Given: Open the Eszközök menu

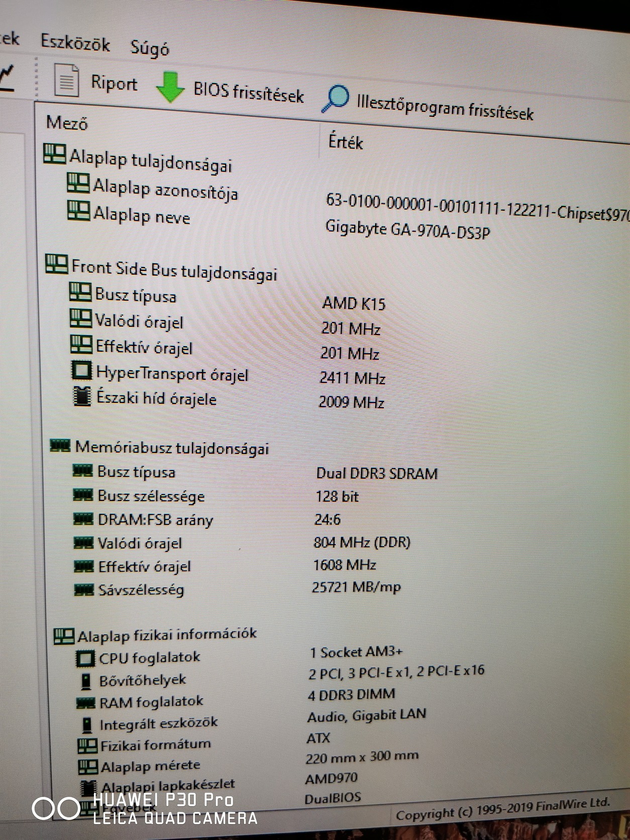Looking at the screenshot, I should (75, 43).
